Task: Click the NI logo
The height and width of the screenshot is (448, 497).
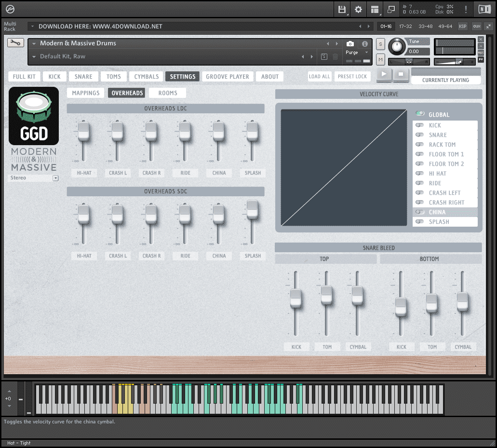Action: tap(484, 10)
